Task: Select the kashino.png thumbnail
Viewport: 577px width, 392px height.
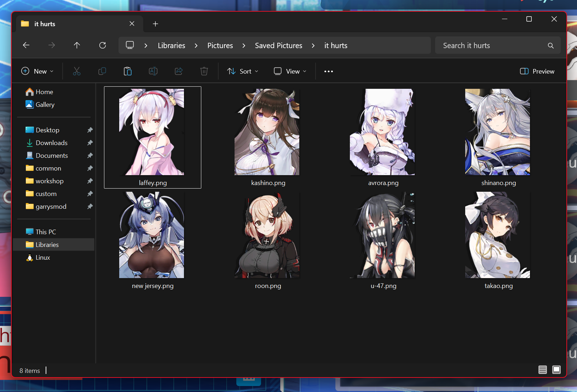Action: point(267,132)
